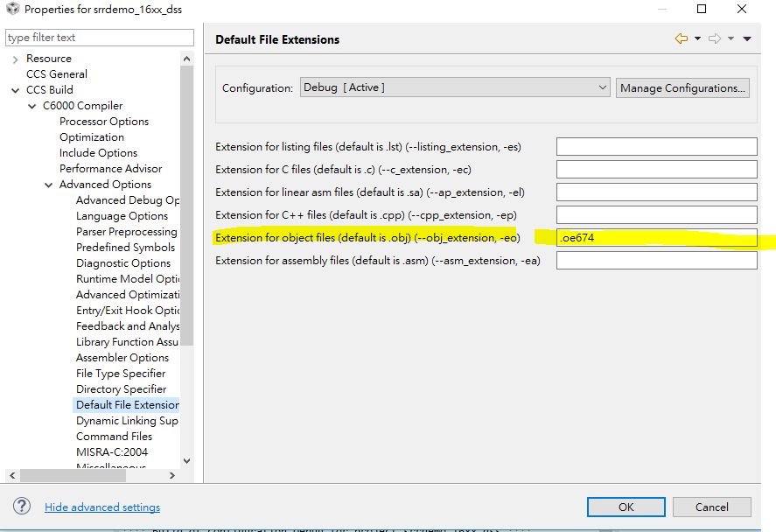Expand the Resource tree item

[x=14, y=58]
